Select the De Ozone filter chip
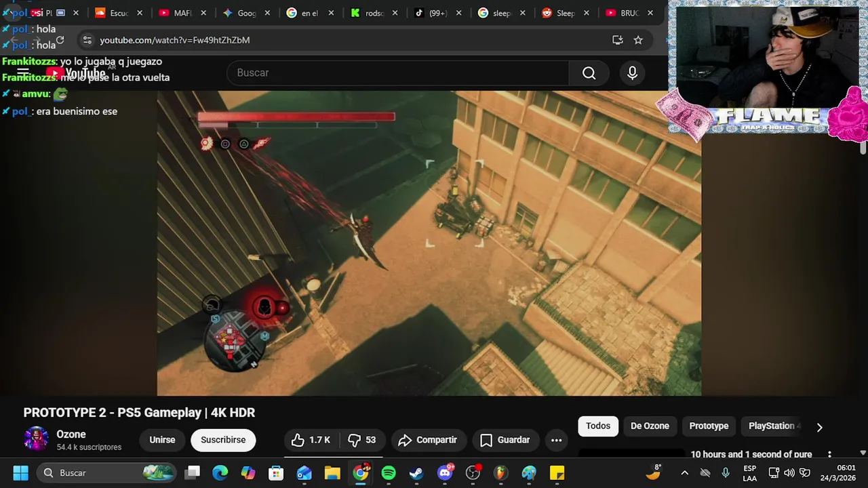This screenshot has height=488, width=868. coord(650,426)
